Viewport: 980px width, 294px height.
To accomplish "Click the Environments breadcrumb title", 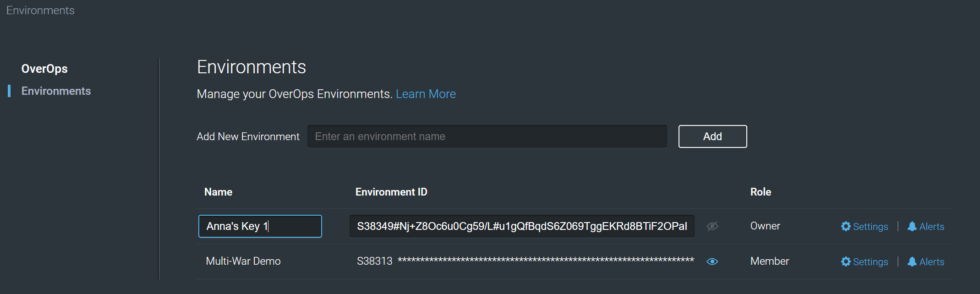I will [40, 10].
